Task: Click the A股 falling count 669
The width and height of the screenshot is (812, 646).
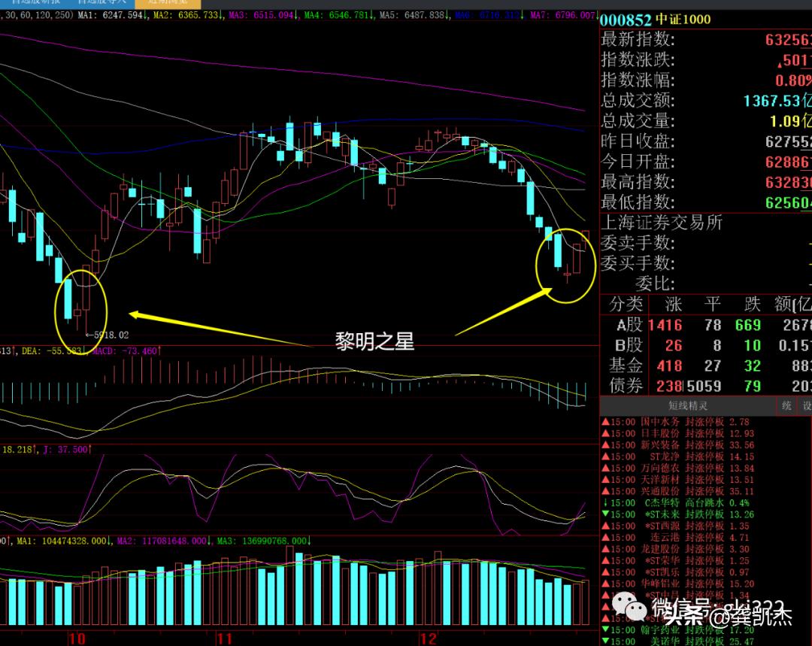Action: coord(748,326)
